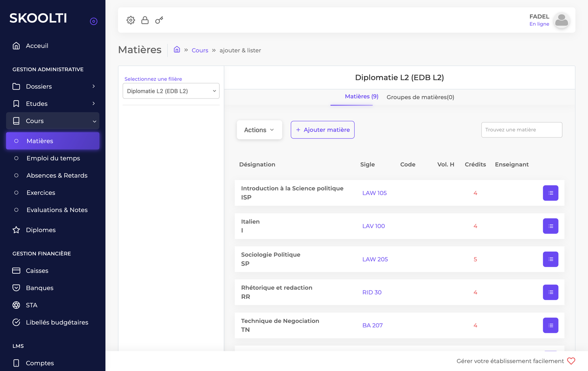588x371 pixels.
Task: Open settings via the gear icon
Action: (130, 20)
